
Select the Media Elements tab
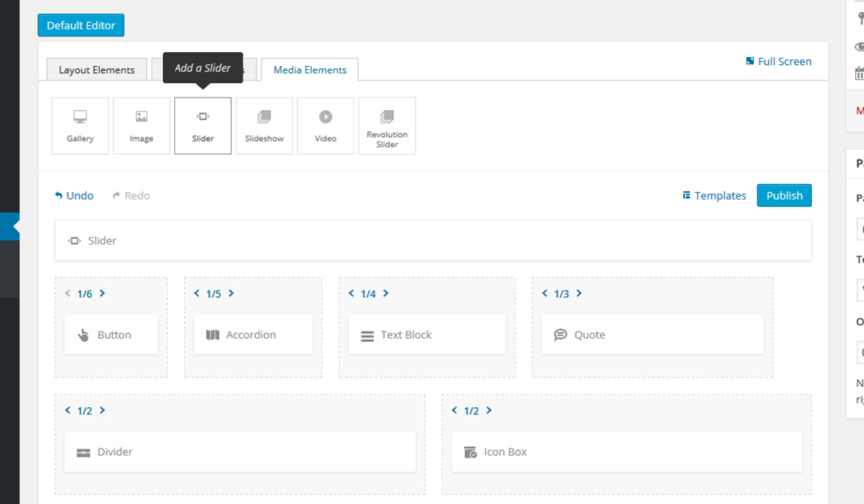tap(309, 70)
